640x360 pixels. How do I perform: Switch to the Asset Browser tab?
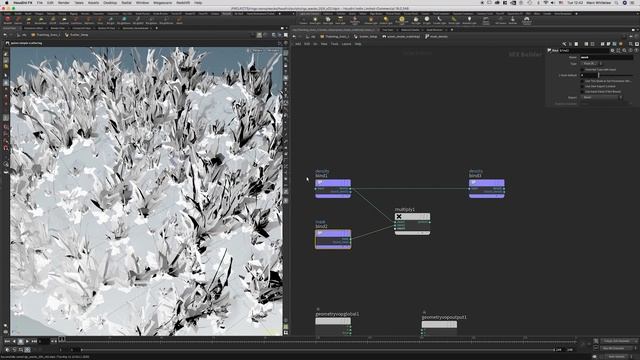tap(434, 29)
